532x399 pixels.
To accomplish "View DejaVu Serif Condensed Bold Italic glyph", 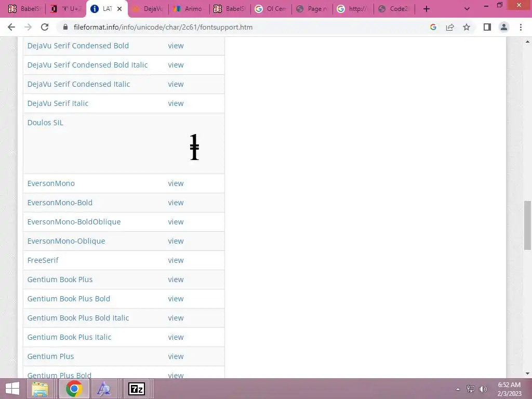I will point(176,65).
